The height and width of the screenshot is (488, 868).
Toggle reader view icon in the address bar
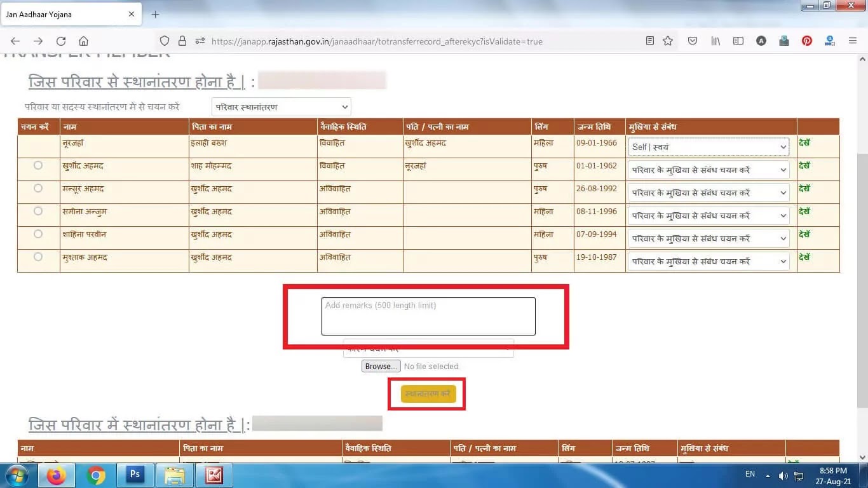point(649,41)
